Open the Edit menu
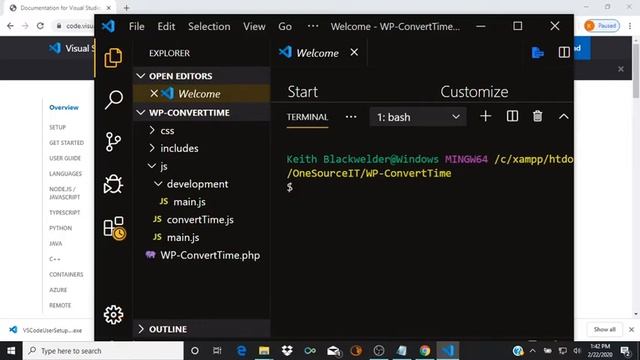 click(166, 27)
